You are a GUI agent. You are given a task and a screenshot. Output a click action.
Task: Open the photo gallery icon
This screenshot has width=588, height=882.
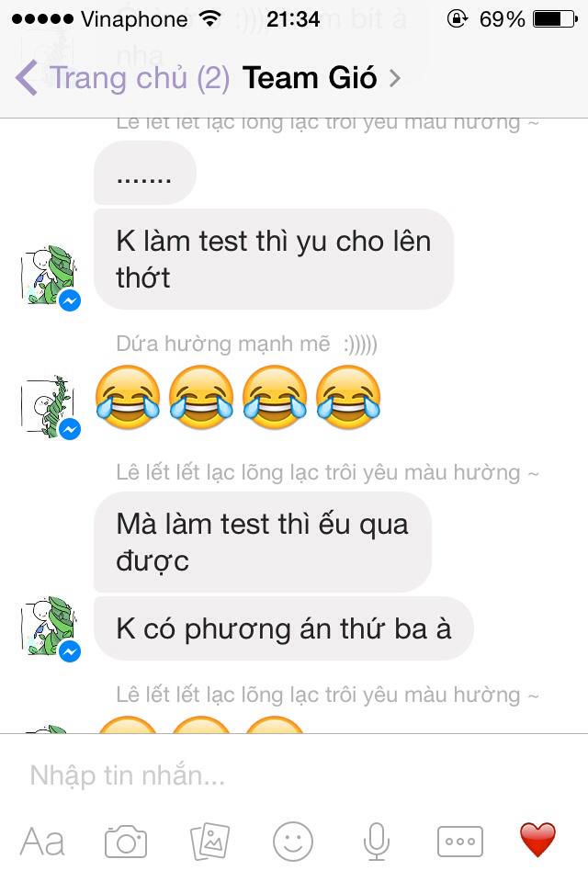click(209, 842)
